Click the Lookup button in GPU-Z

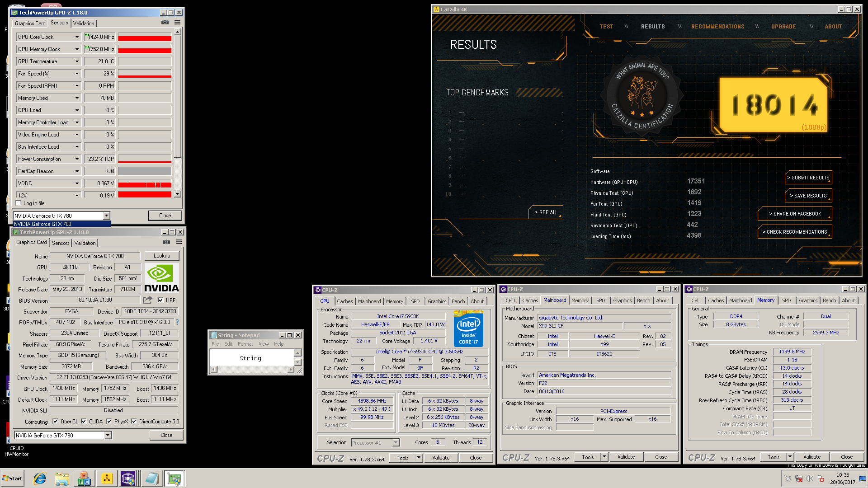[x=162, y=256]
